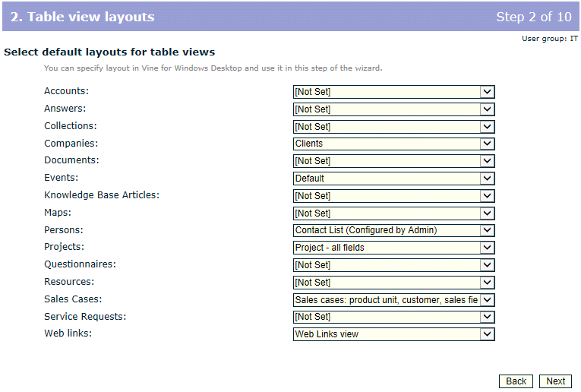
Task: Click the 'Persons:' label
Action: [63, 229]
